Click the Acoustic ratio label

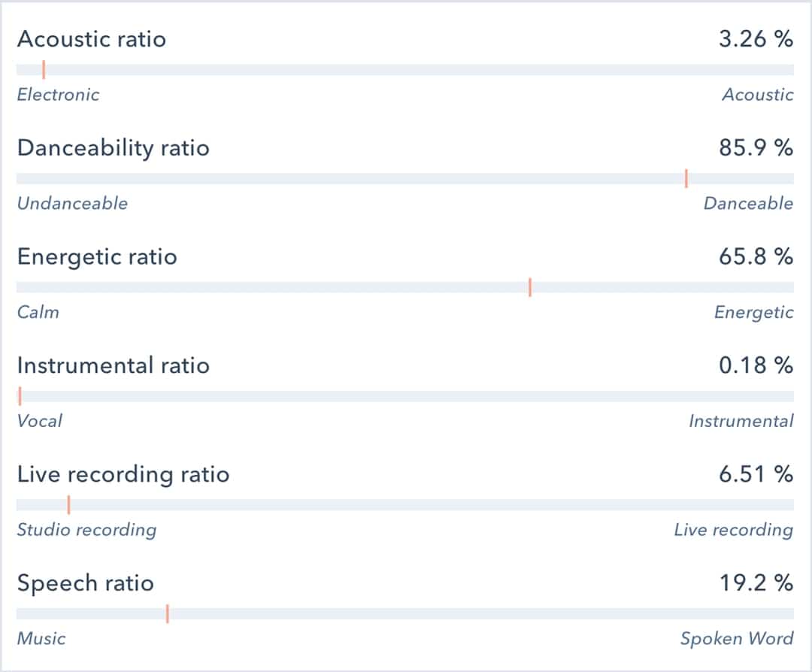tap(92, 39)
